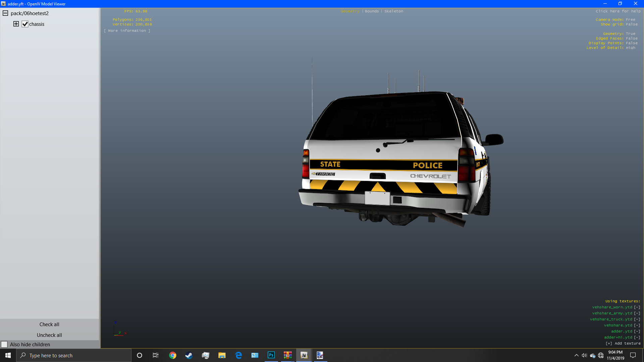Remove adder+hi.ytd texture with [-]

pyautogui.click(x=637, y=337)
